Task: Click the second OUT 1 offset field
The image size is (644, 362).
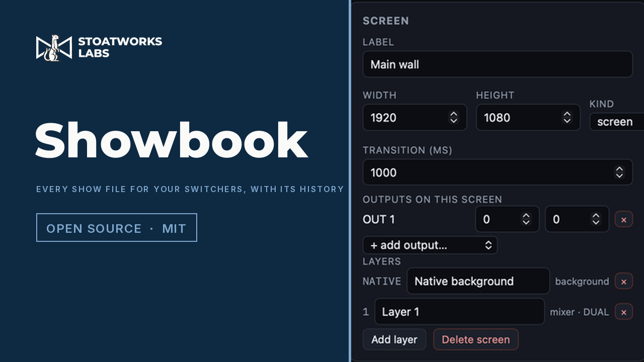Action: [x=577, y=219]
